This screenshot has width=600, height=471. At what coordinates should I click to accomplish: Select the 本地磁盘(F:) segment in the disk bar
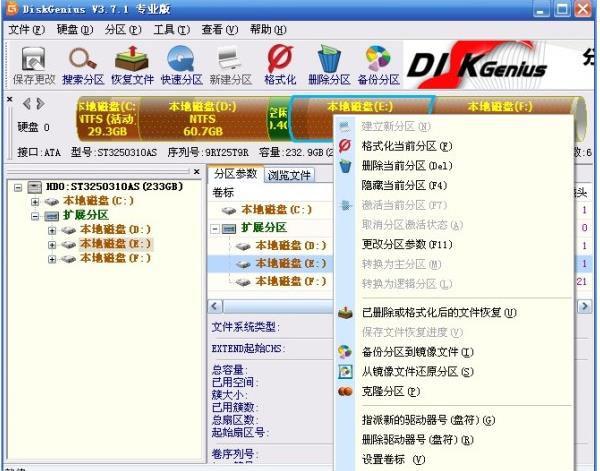pyautogui.click(x=505, y=106)
